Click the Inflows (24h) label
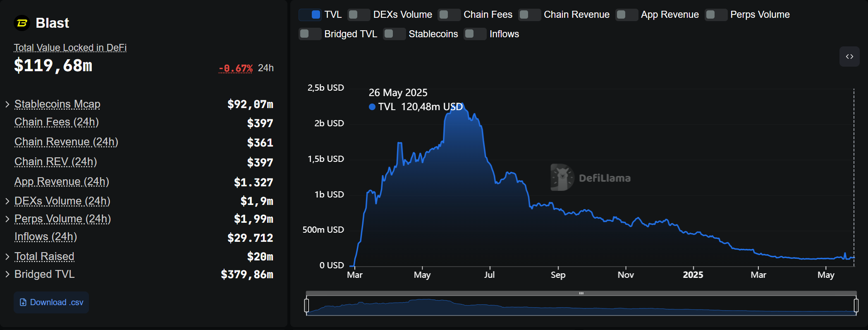868x330 pixels. 45,237
